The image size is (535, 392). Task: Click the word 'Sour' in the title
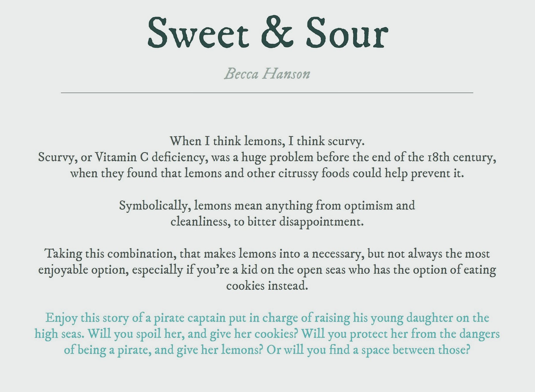[347, 32]
